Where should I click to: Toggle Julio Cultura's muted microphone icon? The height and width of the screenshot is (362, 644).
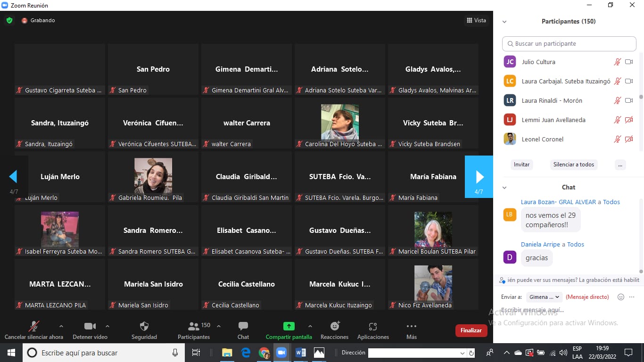pos(617,62)
